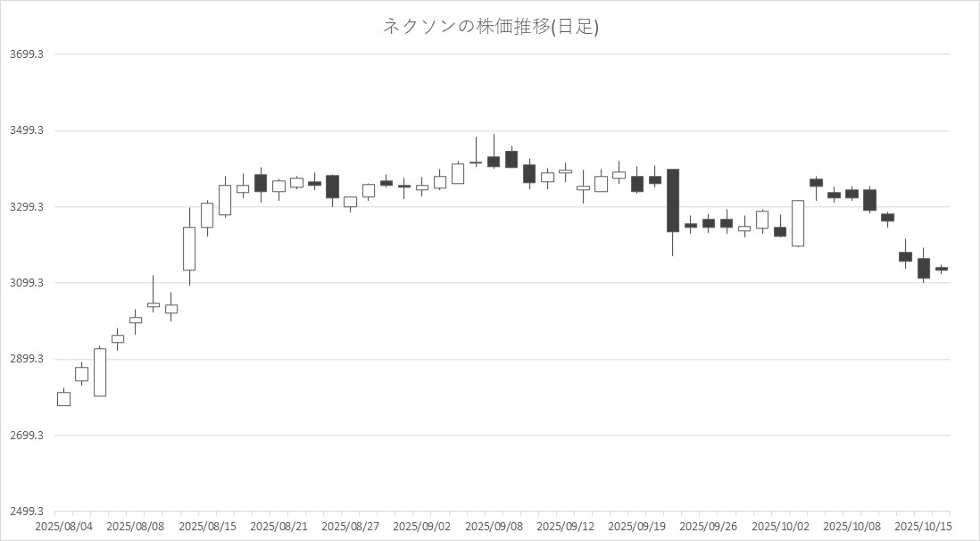The width and height of the screenshot is (980, 541).
Task: Click the tall white candle above 2025/08/15 label
Action: (189, 248)
